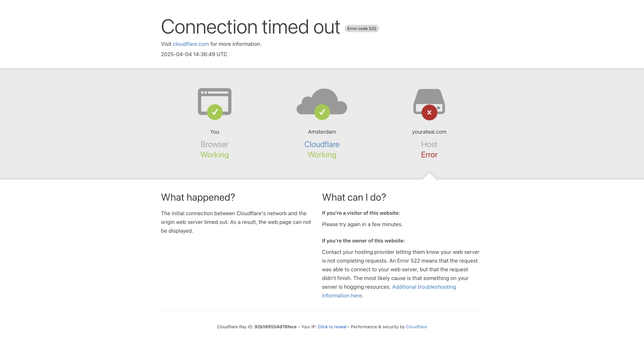Click the green checkmark on browser icon
Viewport: 644px width, 362px height.
pos(215,112)
